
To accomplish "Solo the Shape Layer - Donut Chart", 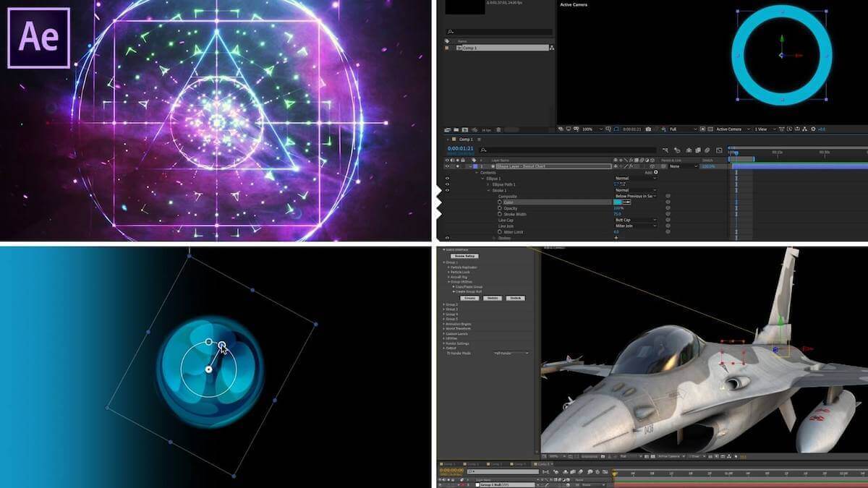I will [458, 166].
